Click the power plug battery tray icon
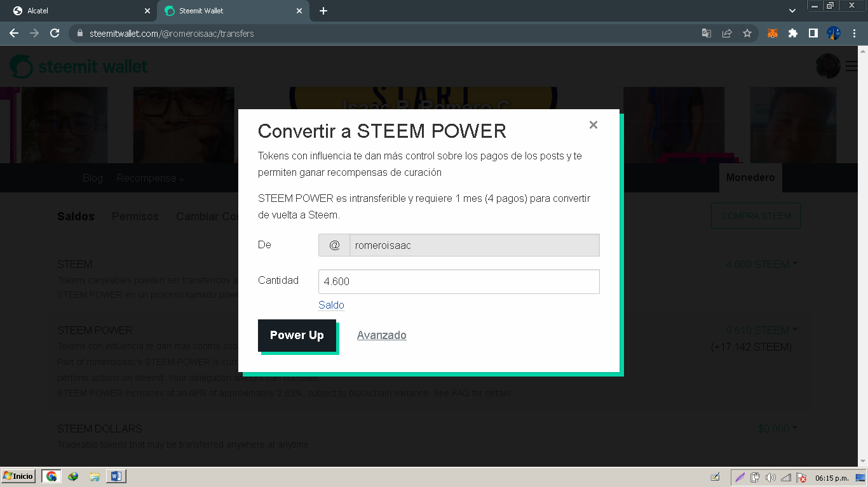The height and width of the screenshot is (487, 868). point(756,477)
